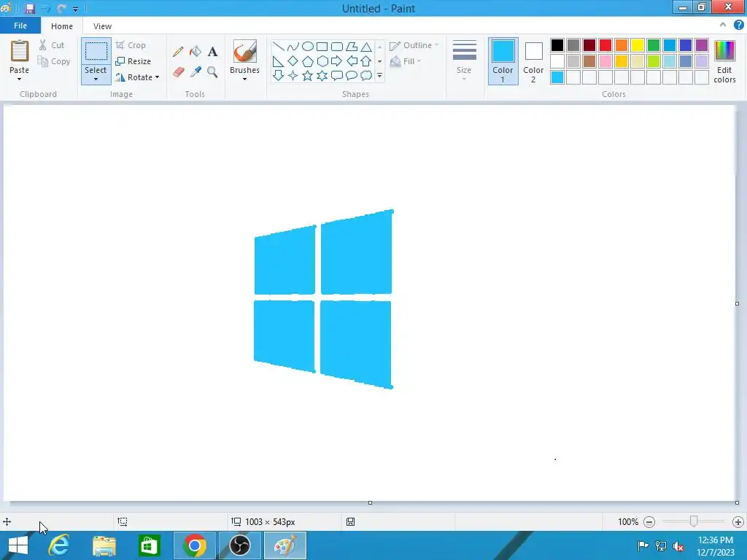Activate Color 2 selector

pyautogui.click(x=533, y=61)
